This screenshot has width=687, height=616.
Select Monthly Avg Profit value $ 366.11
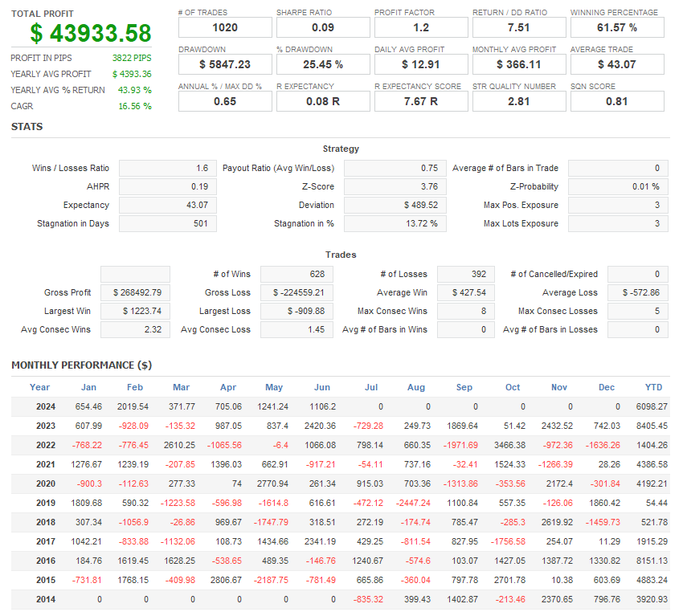pyautogui.click(x=519, y=64)
